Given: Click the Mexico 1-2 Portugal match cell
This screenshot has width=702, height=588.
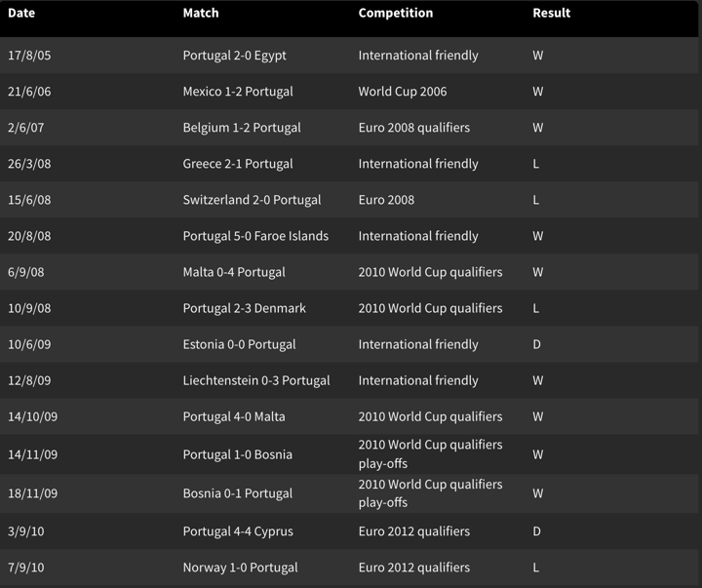Looking at the screenshot, I should pyautogui.click(x=238, y=92).
